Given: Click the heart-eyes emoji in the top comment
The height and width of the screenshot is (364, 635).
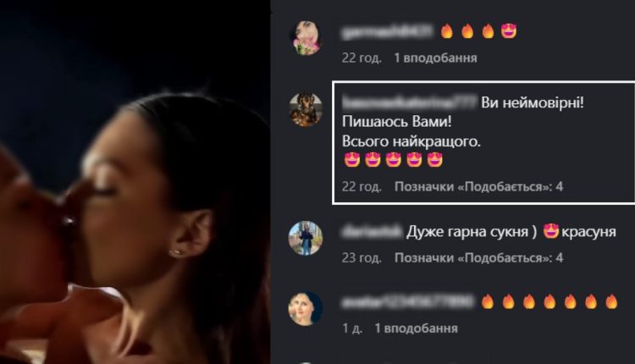Looking at the screenshot, I should [x=509, y=30].
